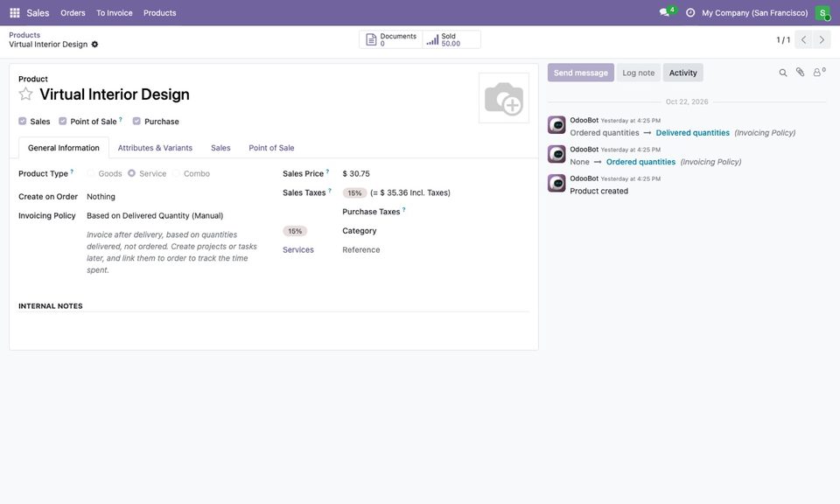Switch to the Point of Sale tab
Viewport: 840px width, 504px height.
[271, 148]
